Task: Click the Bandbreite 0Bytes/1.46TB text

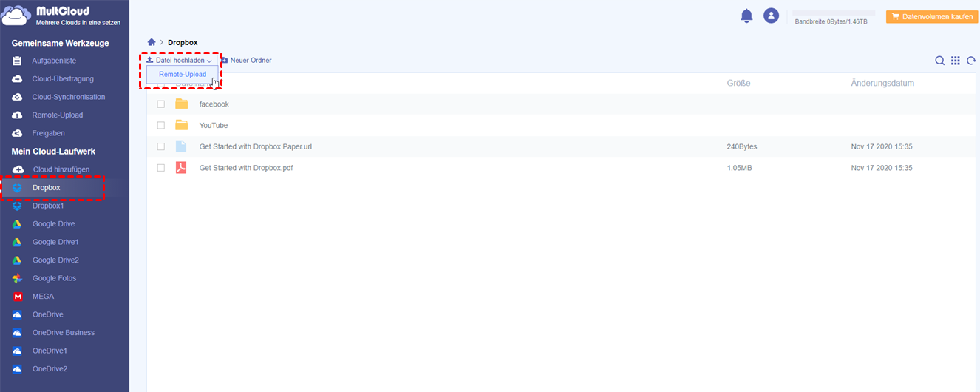Action: pyautogui.click(x=831, y=22)
